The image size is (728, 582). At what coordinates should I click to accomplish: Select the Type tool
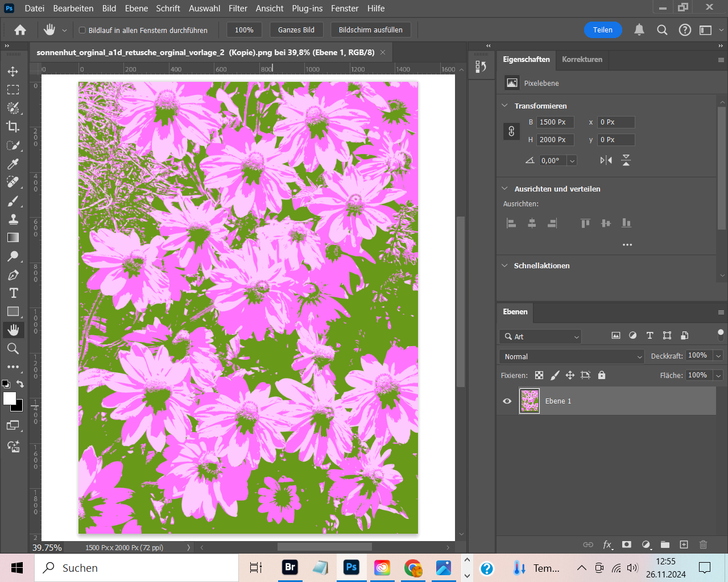pos(13,293)
